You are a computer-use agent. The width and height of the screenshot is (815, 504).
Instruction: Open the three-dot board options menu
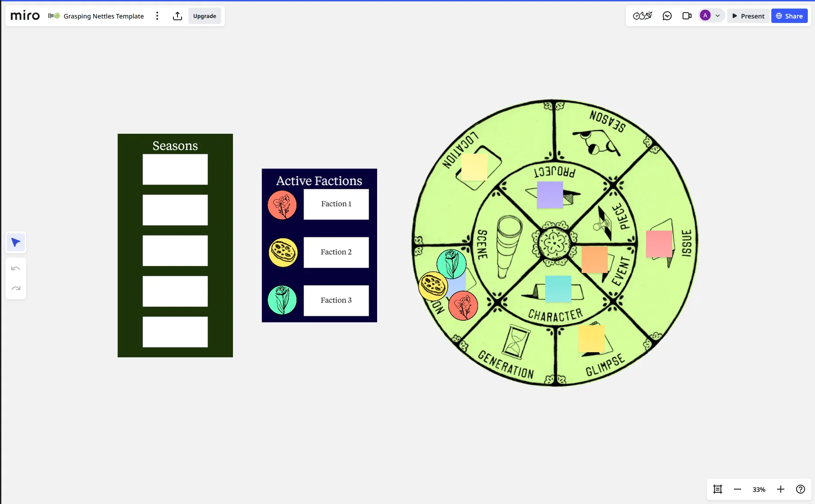157,16
